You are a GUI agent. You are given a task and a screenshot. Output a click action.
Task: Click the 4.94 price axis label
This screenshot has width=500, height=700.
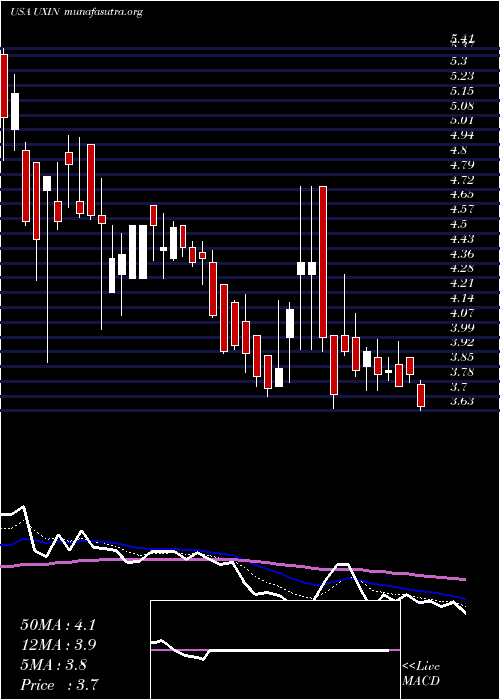pyautogui.click(x=462, y=135)
